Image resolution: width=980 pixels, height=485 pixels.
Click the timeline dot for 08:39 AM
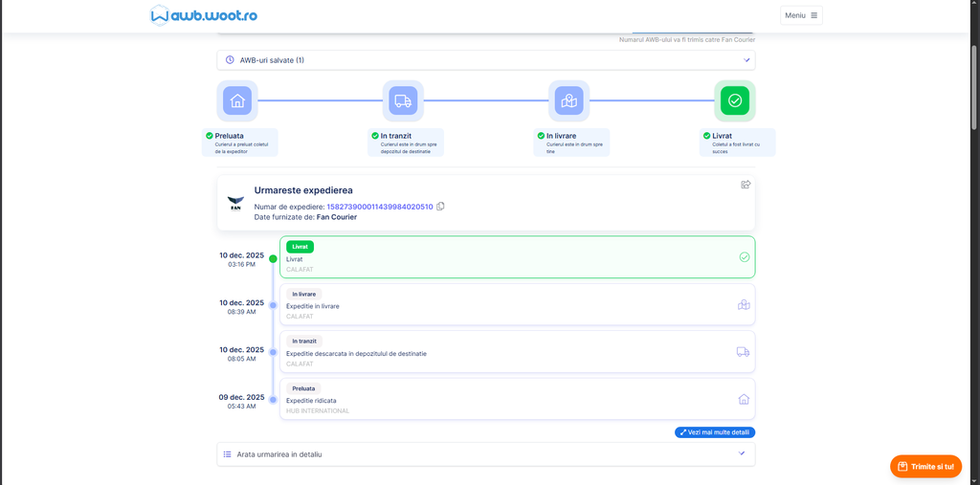tap(273, 305)
